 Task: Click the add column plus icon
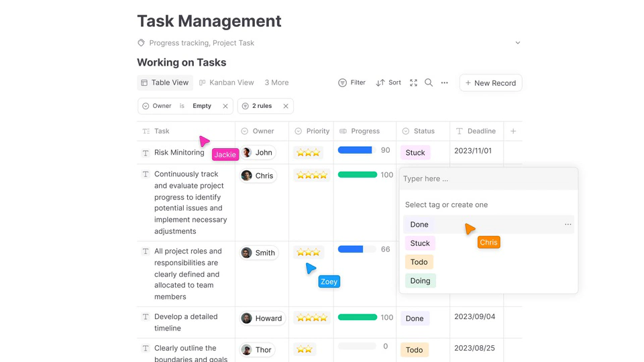point(513,131)
